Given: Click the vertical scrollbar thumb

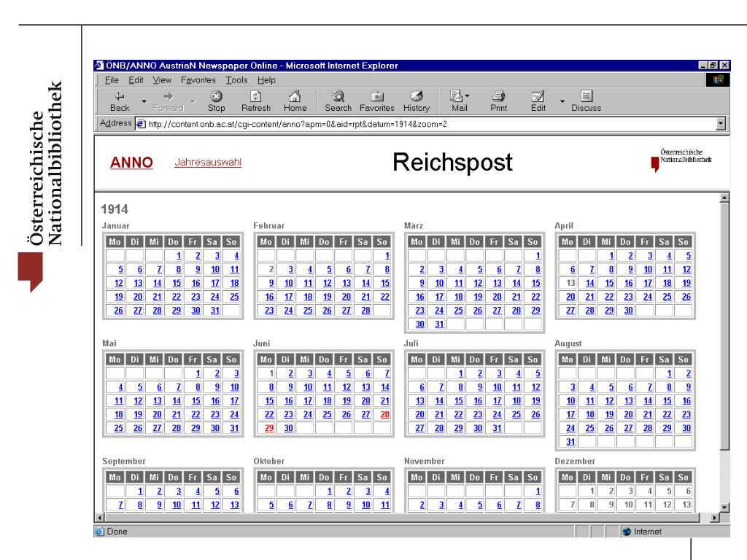Looking at the screenshot, I should (x=724, y=326).
